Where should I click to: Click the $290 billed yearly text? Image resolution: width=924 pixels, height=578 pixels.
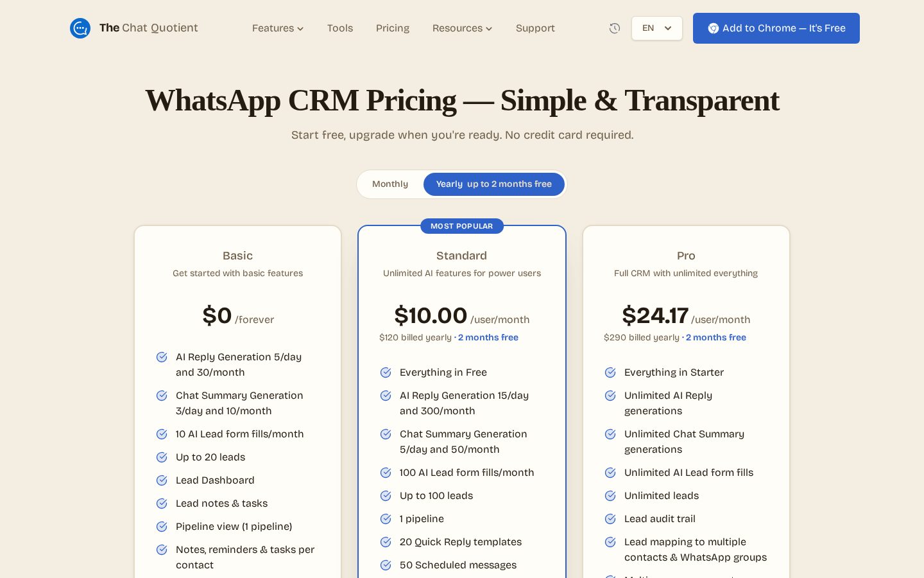point(641,337)
